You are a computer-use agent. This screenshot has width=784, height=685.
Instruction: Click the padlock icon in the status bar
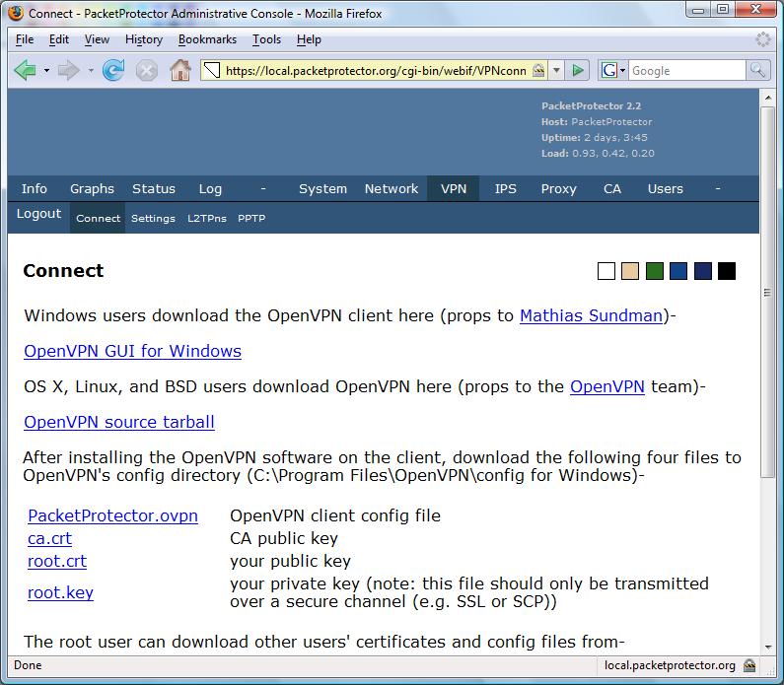[x=749, y=665]
